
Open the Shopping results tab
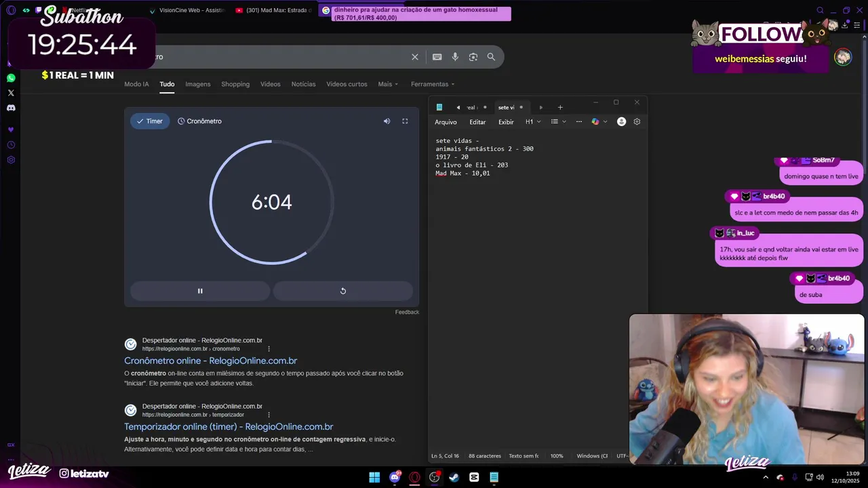235,84
